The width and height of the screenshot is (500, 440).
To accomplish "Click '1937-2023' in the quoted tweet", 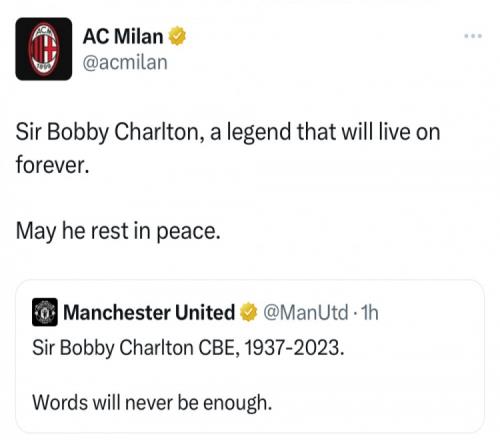I will (x=294, y=348).
